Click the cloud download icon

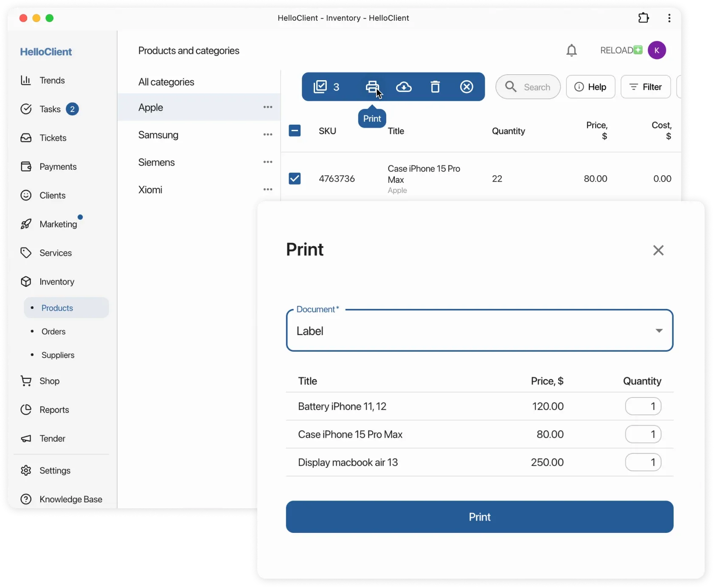click(404, 87)
